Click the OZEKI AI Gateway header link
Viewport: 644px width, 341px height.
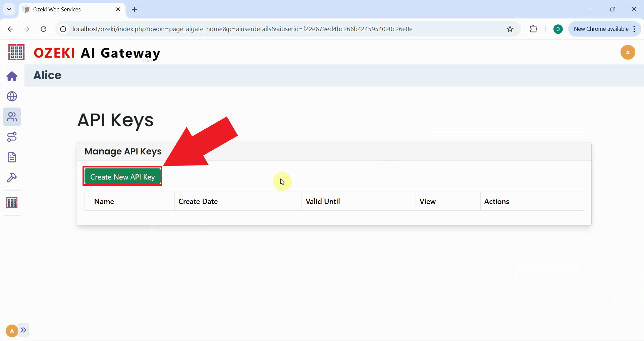pos(97,53)
